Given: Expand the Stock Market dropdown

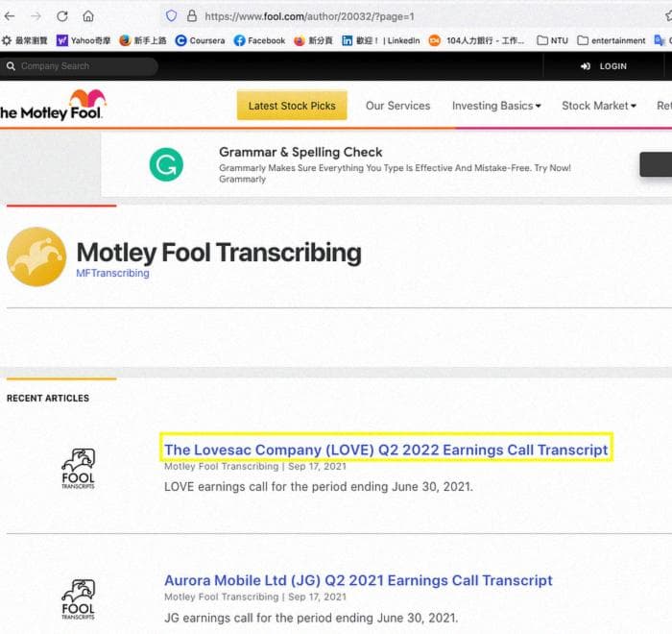Looking at the screenshot, I should pos(599,106).
